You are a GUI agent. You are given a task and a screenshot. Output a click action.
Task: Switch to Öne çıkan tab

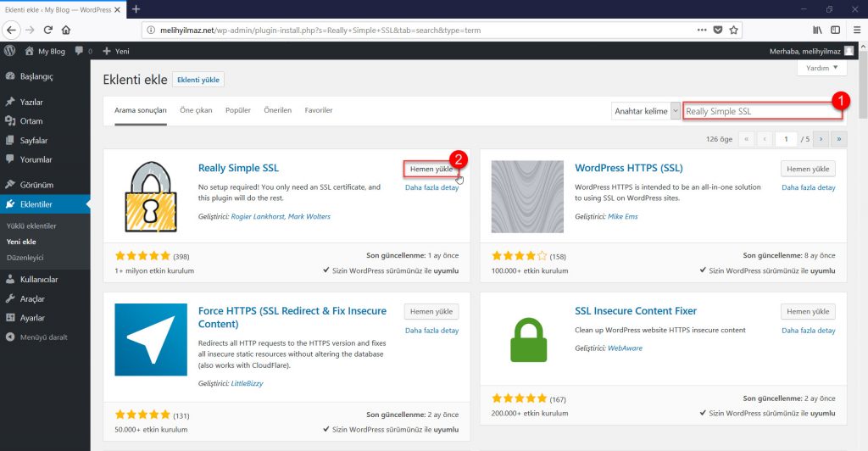[196, 110]
